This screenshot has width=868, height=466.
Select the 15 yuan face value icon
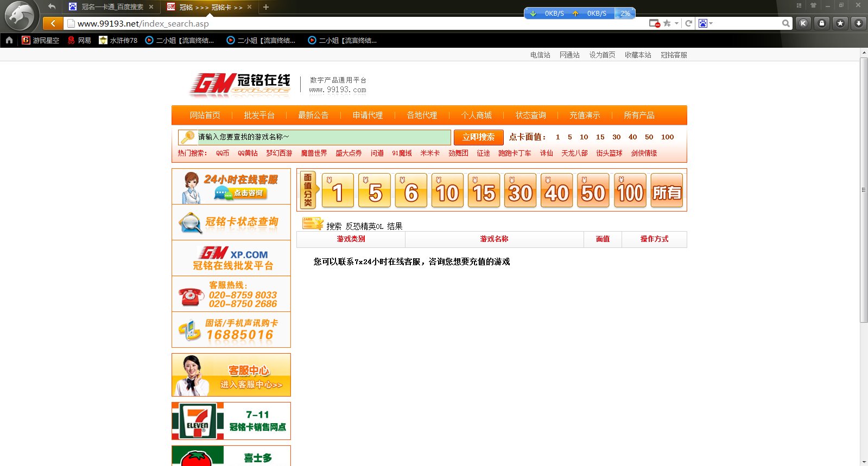pyautogui.click(x=484, y=190)
